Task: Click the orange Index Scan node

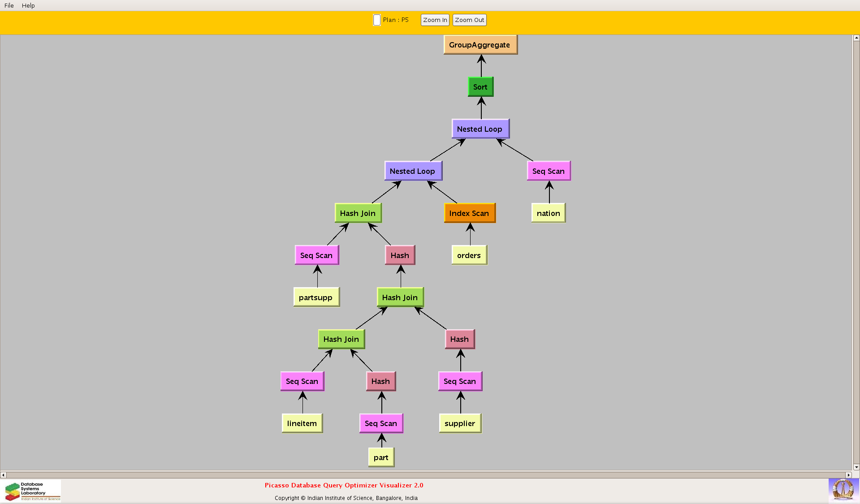Action: pos(469,213)
